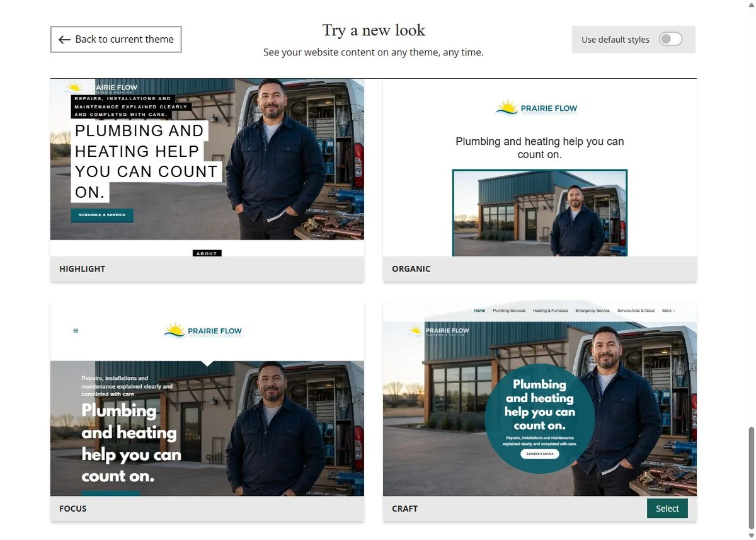Select the Craft theme
Image resolution: width=756 pixels, height=540 pixels.
[x=667, y=508]
